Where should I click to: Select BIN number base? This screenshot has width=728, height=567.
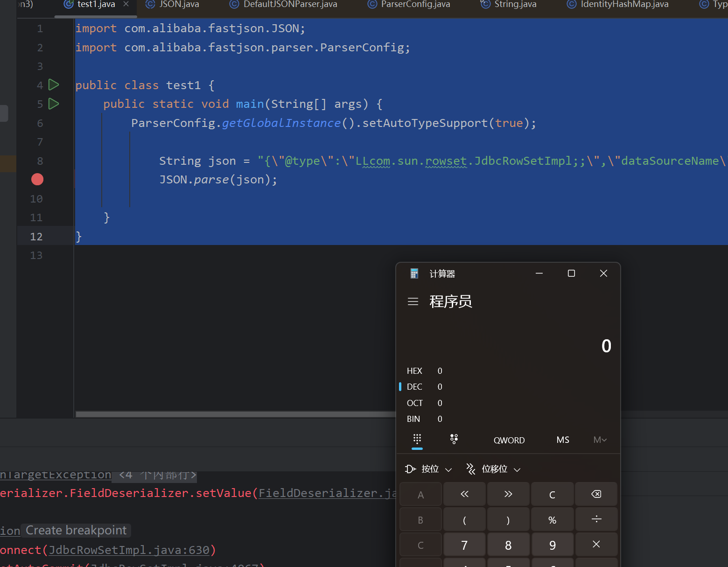click(x=413, y=419)
